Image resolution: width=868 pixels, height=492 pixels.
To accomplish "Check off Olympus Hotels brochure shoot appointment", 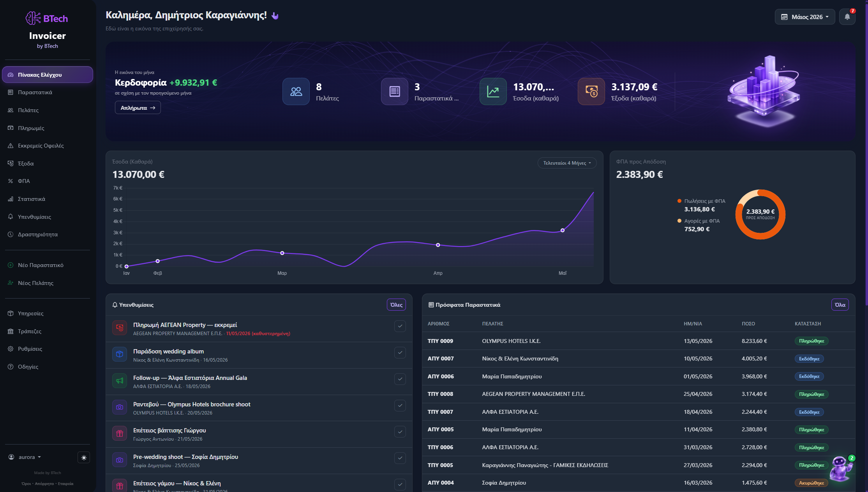I will click(x=400, y=406).
